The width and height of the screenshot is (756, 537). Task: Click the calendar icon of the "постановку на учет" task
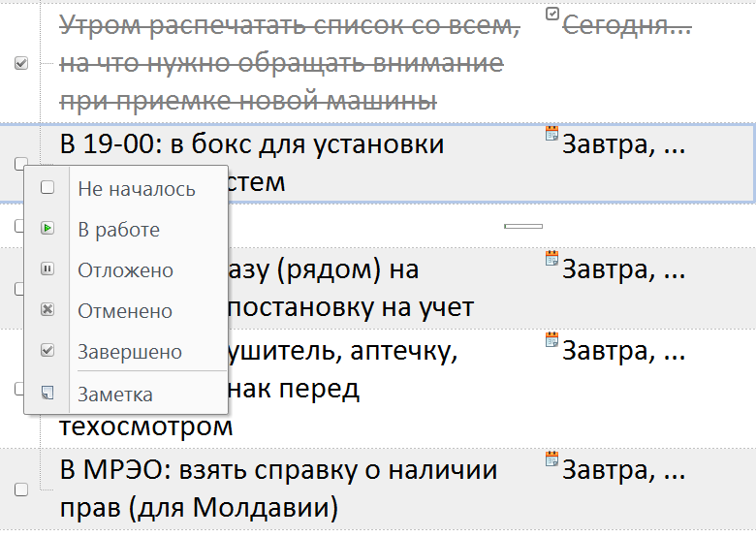[552, 258]
